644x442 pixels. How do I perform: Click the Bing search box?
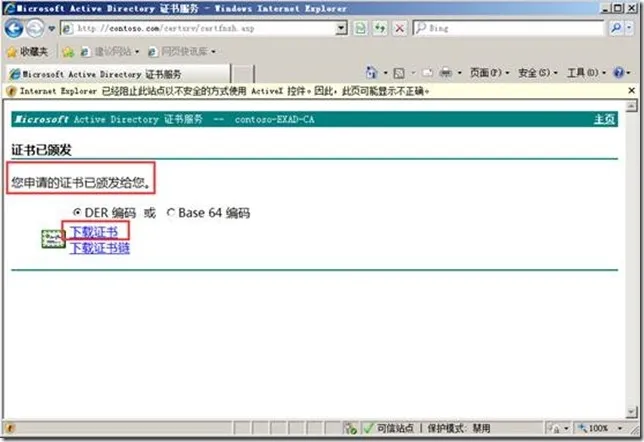pyautogui.click(x=509, y=28)
